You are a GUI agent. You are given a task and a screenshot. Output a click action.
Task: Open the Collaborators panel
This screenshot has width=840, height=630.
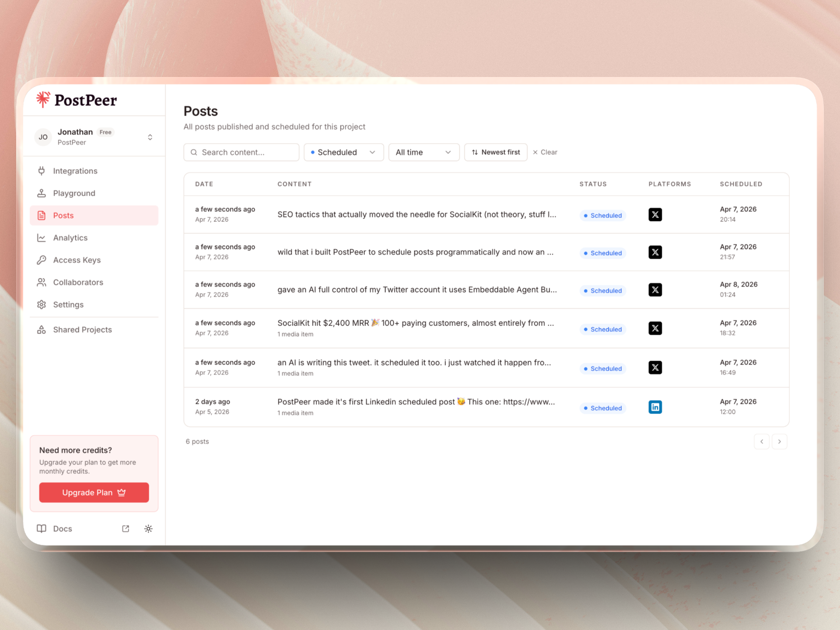(x=78, y=282)
